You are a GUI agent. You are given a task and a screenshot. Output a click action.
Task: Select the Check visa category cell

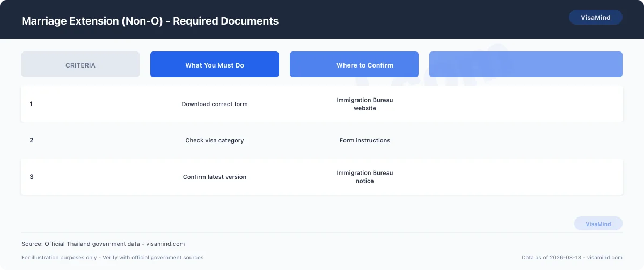click(x=215, y=140)
